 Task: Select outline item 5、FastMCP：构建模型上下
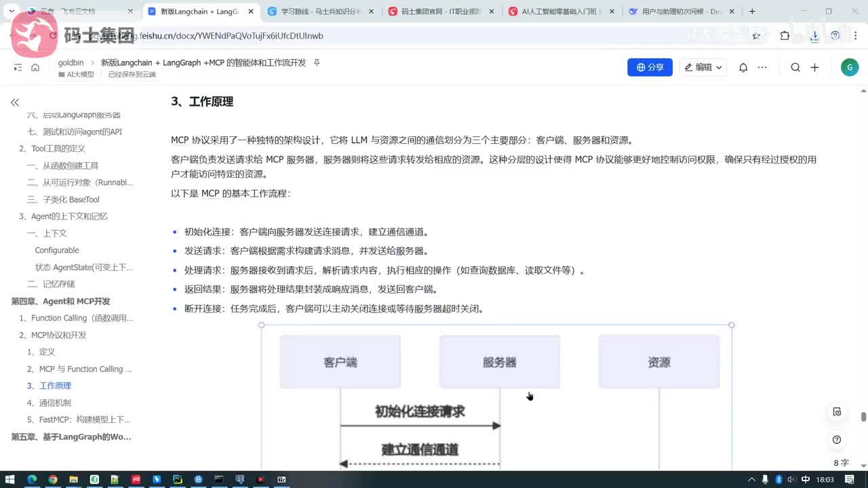79,420
